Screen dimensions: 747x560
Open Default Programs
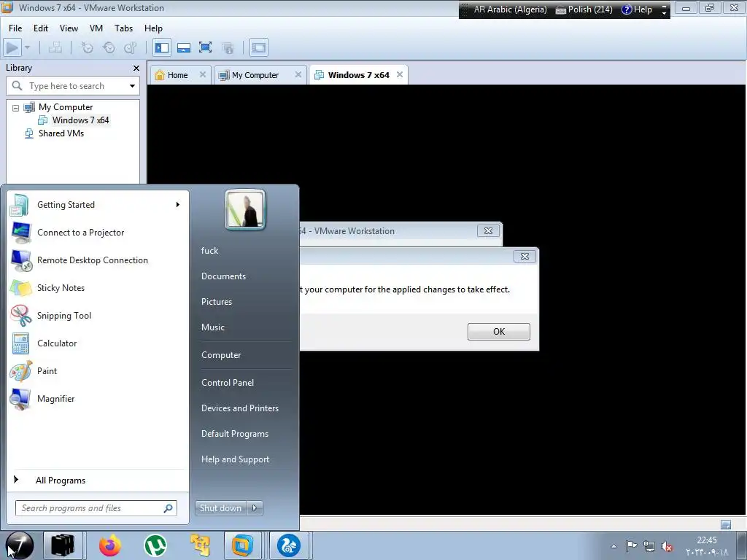pos(235,434)
